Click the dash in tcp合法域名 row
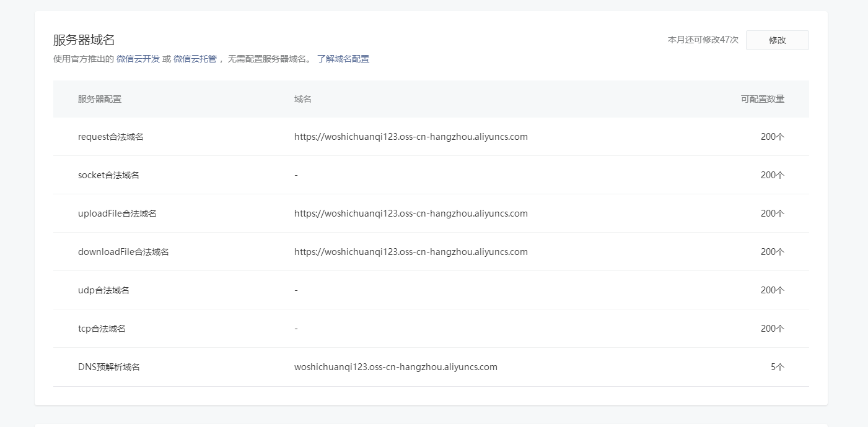The image size is (868, 427). pyautogui.click(x=296, y=329)
